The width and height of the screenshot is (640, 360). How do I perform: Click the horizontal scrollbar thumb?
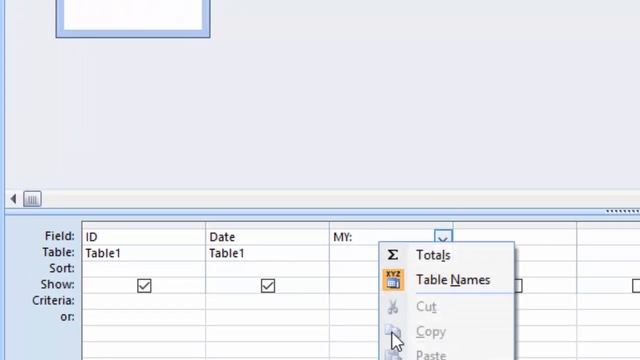pos(32,199)
